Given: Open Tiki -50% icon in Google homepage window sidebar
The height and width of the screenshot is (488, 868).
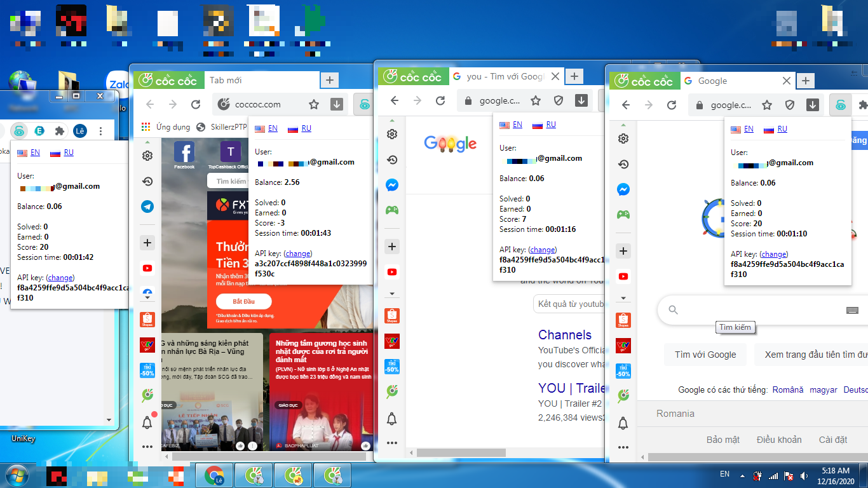Looking at the screenshot, I should click(x=623, y=370).
